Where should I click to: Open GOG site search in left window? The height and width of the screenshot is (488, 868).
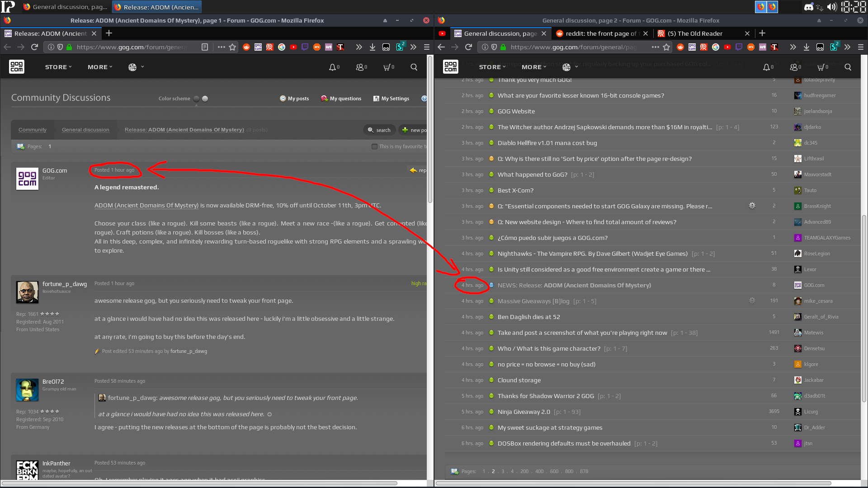point(414,67)
